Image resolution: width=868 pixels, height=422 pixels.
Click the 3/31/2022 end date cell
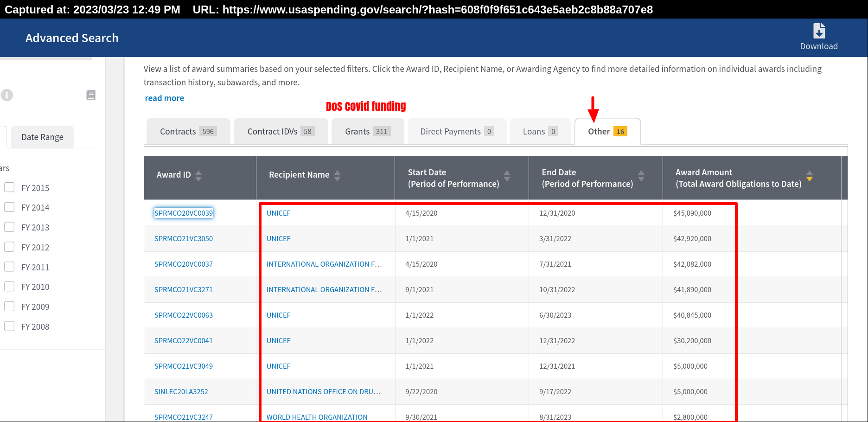pos(555,238)
